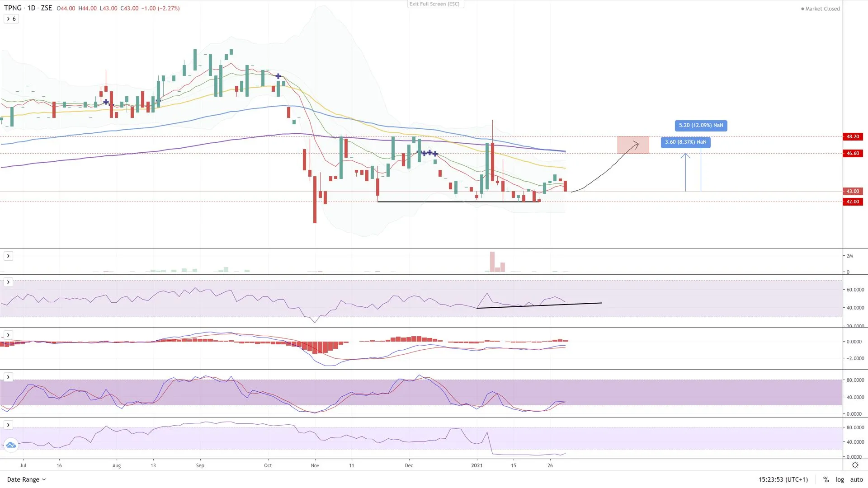
Task: Toggle auto scale mode
Action: pos(856,479)
